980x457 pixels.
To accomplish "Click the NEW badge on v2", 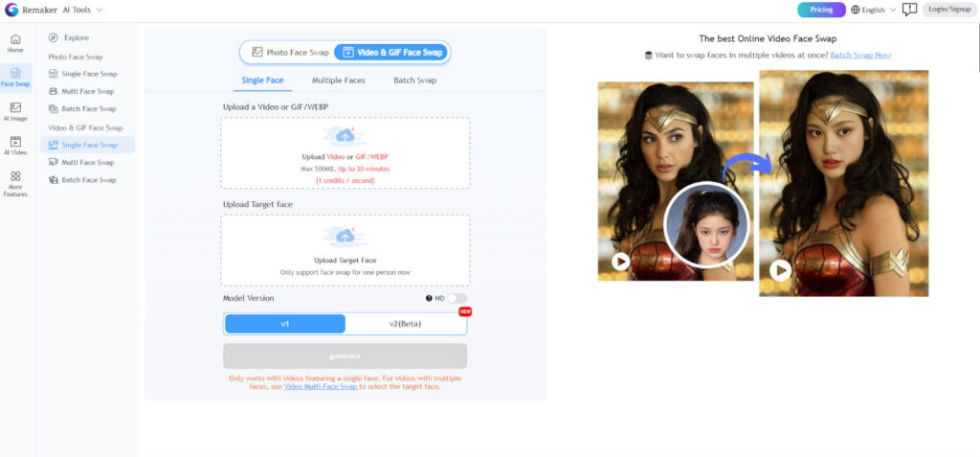I will click(465, 311).
